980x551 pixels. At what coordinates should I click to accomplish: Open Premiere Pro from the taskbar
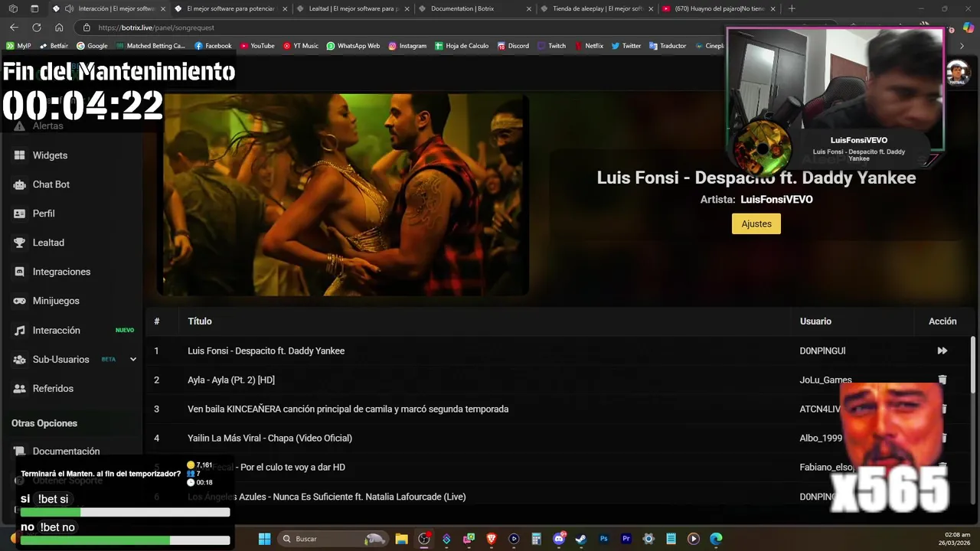[626, 539]
